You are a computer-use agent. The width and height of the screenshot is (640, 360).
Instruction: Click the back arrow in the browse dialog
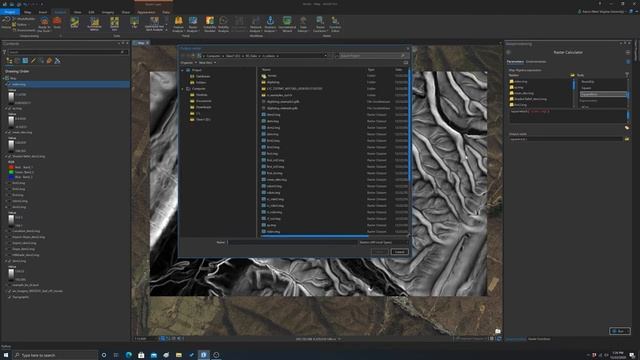(x=183, y=56)
